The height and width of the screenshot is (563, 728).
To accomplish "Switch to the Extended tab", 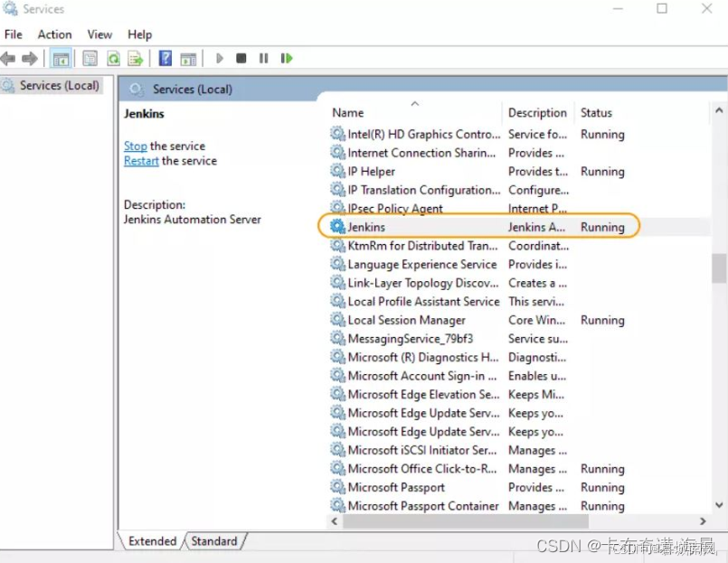I will point(152,541).
